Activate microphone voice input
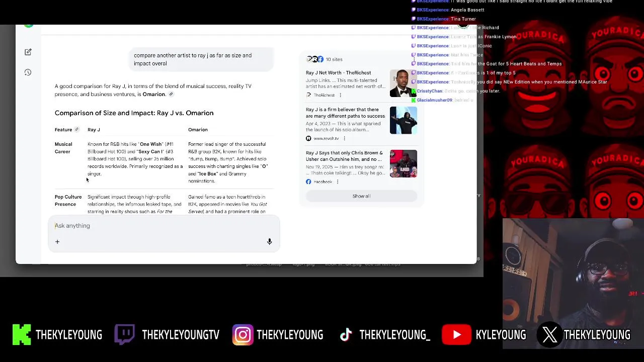644x362 pixels. [269, 242]
